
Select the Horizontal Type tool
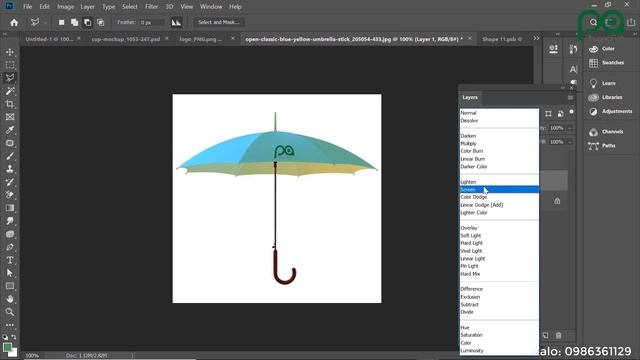coord(10,260)
